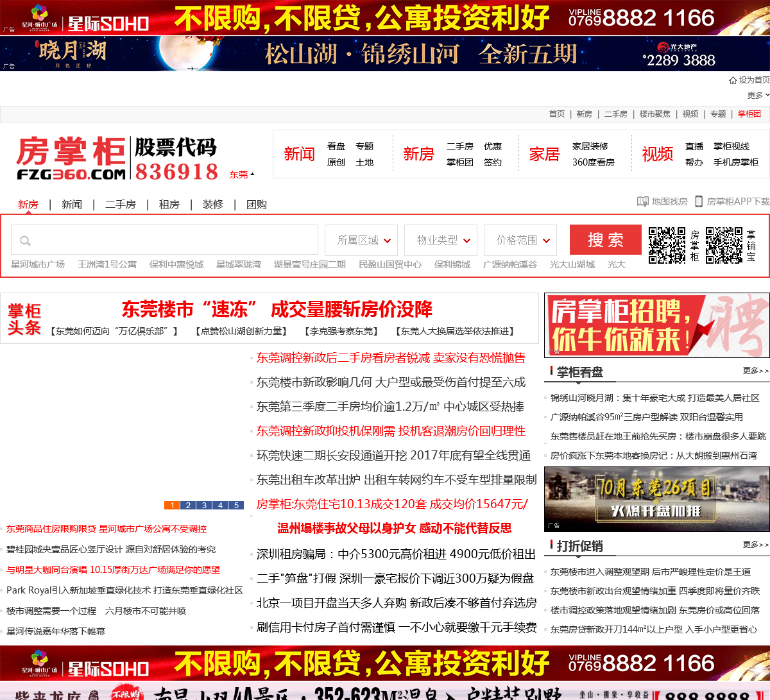Open 【点赞松山湖创新力量】 link
This screenshot has width=770, height=700.
click(x=241, y=331)
